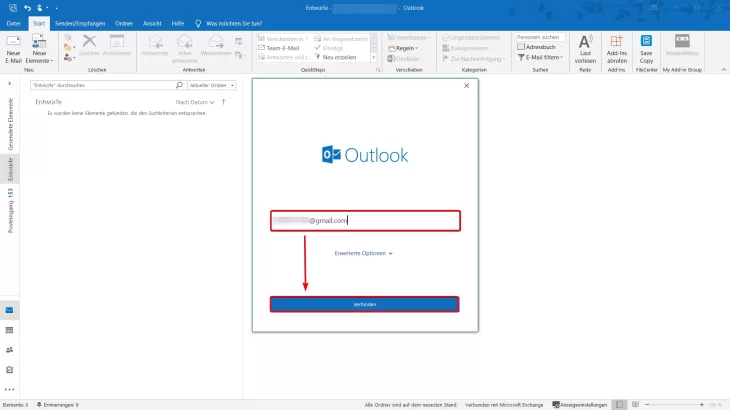The image size is (730, 410).
Task: Open the Nach Datum sort dropdown
Action: tap(194, 102)
